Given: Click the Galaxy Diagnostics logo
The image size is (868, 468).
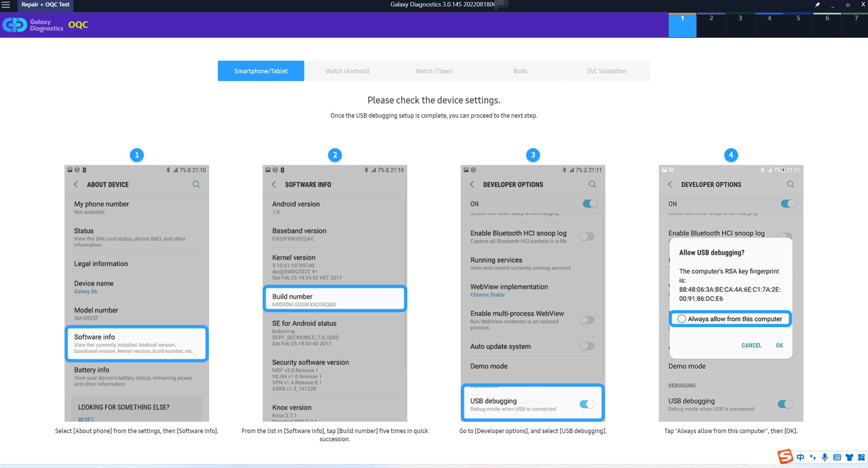Looking at the screenshot, I should pyautogui.click(x=33, y=25).
